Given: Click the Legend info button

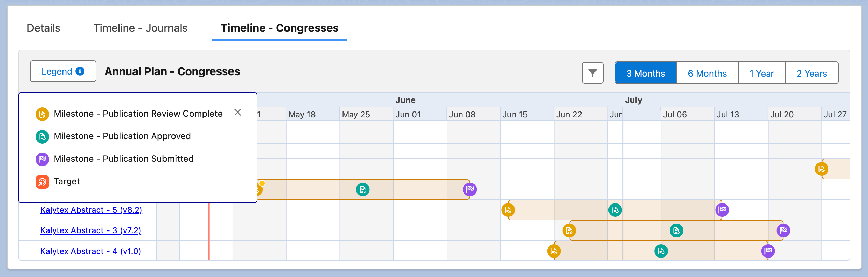Looking at the screenshot, I should (x=63, y=71).
